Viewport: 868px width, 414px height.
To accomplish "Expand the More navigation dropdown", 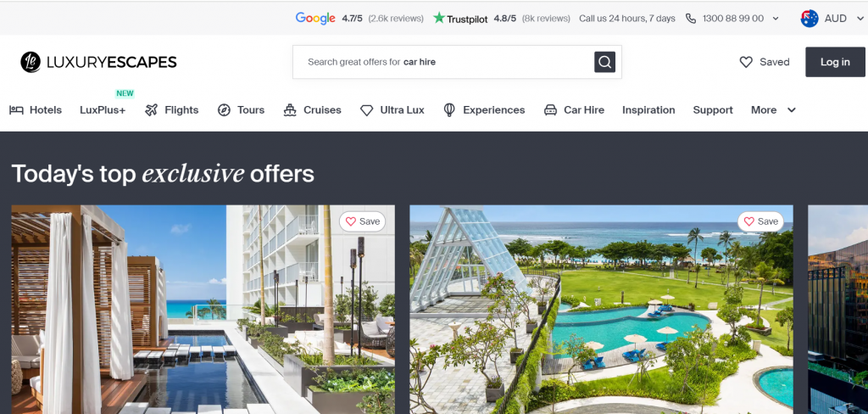I will point(773,109).
